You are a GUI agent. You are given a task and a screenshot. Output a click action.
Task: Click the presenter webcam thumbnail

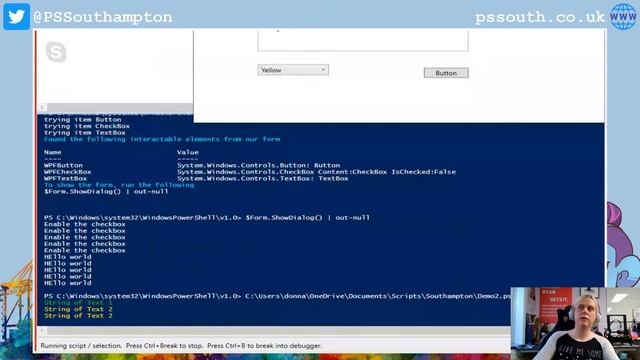[x=575, y=324]
